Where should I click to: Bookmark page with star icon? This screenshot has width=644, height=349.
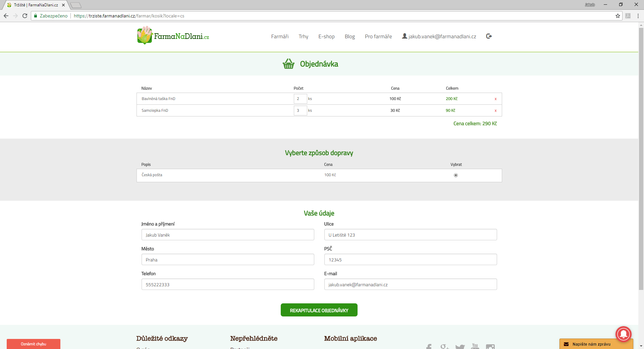tap(618, 16)
